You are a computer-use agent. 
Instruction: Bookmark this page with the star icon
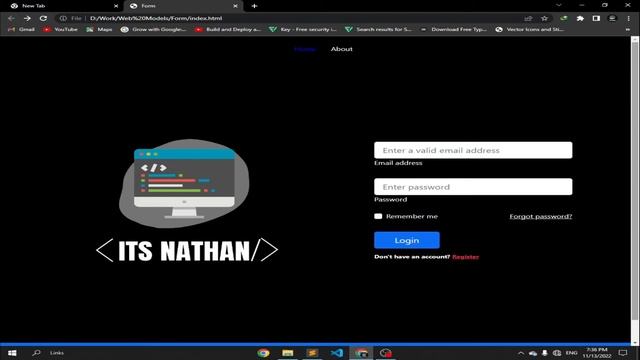click(x=544, y=18)
